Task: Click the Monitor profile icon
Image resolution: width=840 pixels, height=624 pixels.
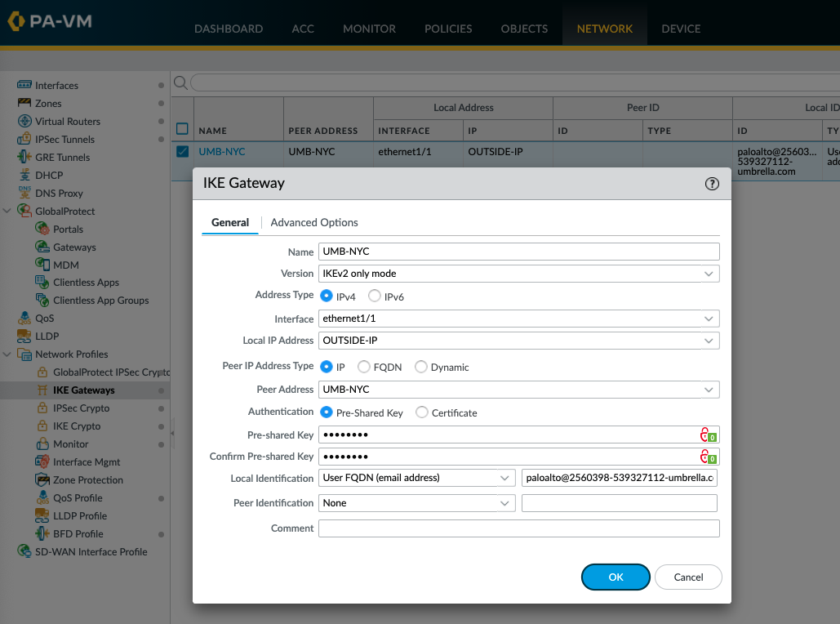Action: (x=42, y=443)
